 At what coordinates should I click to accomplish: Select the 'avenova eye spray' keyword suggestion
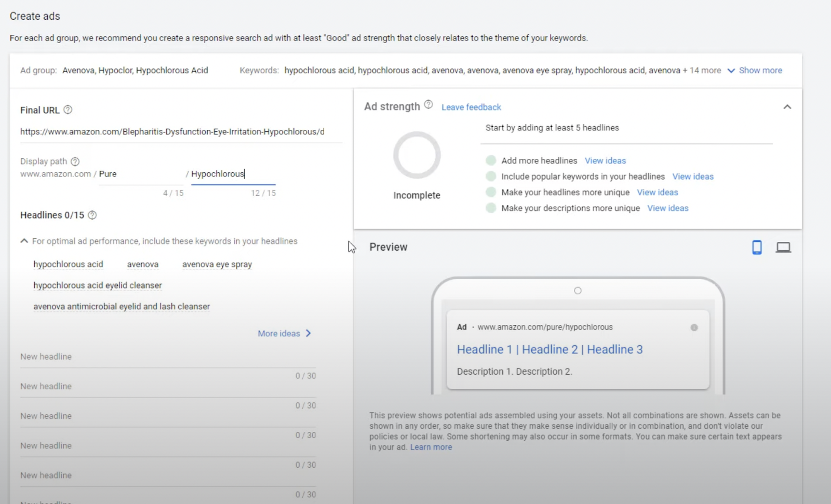pos(217,264)
